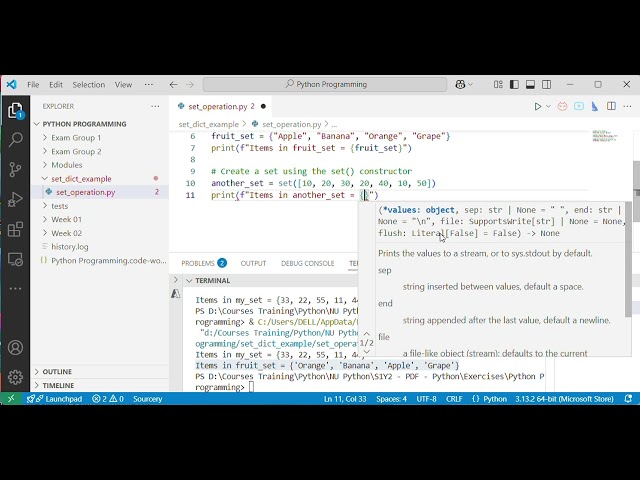Viewport: 640px width, 480px height.
Task: Click Launchpad in the status bar
Action: (54, 399)
